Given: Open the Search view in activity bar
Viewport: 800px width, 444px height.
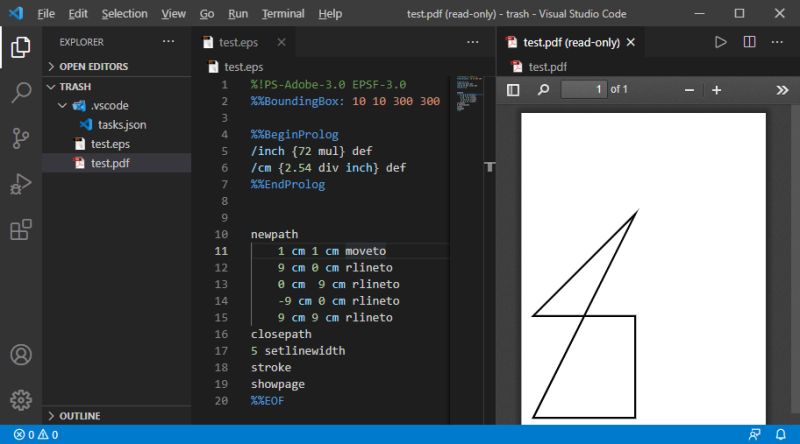Looking at the screenshot, I should click(x=20, y=92).
